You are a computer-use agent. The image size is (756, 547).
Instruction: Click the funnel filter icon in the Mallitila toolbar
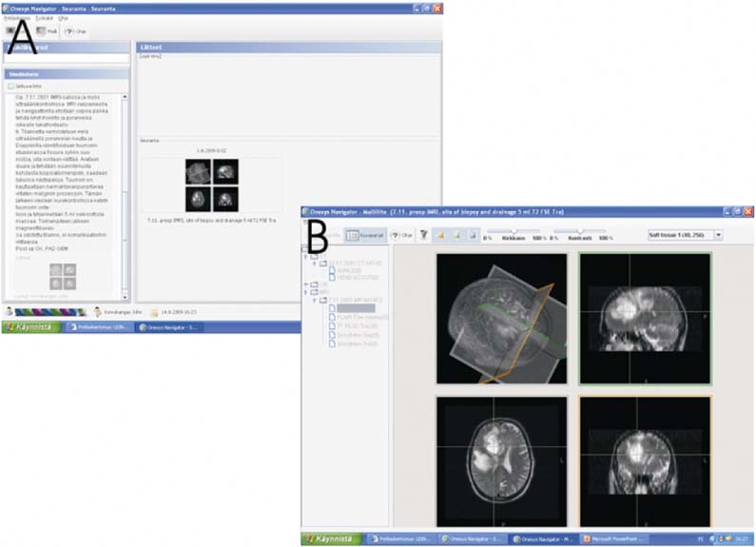click(x=424, y=235)
